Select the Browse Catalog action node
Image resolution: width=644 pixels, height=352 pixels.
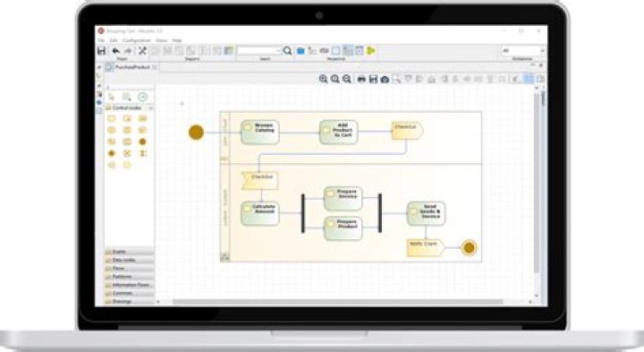[x=260, y=132]
